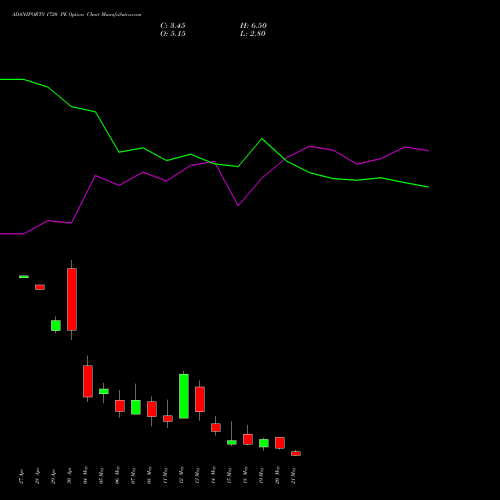Click the 15 May date label
500x500 pixels.
(229, 475)
